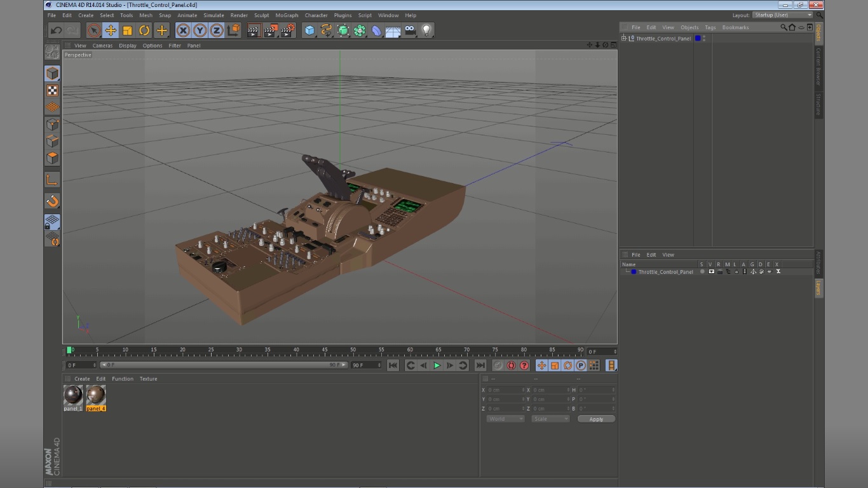The height and width of the screenshot is (488, 868).
Task: Toggle X-axis lock
Action: pos(183,30)
